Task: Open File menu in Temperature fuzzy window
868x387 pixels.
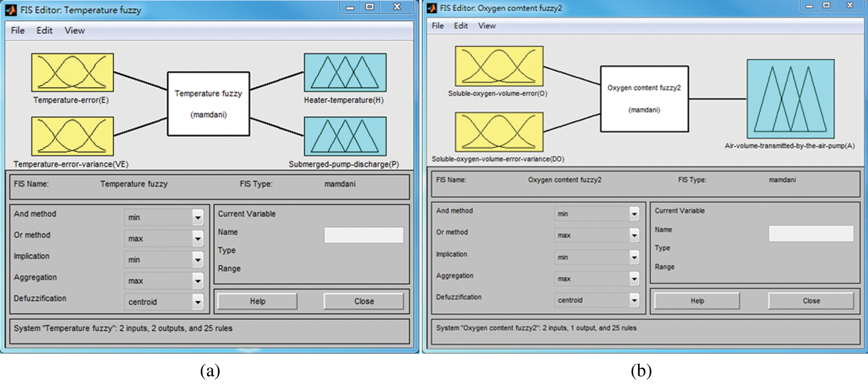Action: click(x=18, y=30)
